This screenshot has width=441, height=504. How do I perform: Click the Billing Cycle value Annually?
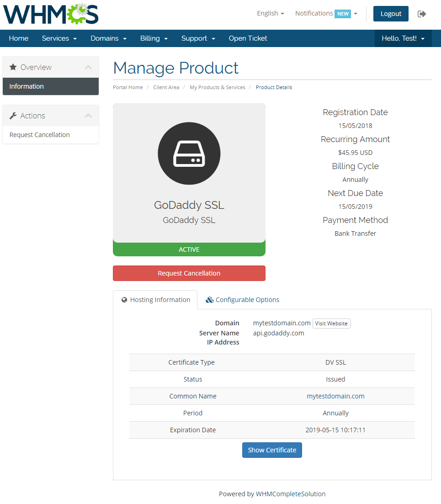(355, 180)
